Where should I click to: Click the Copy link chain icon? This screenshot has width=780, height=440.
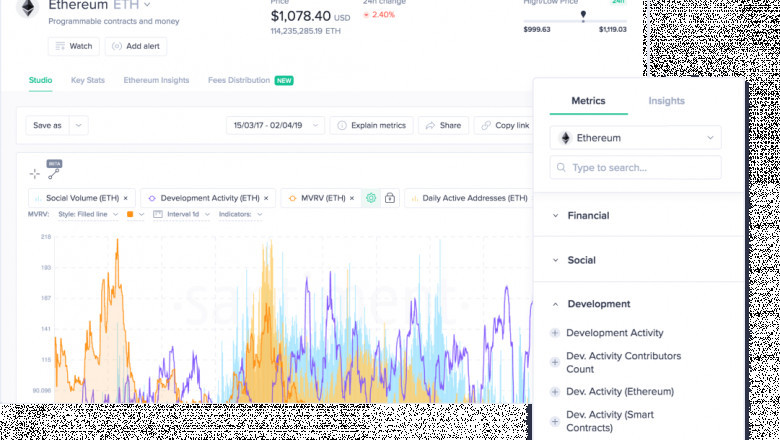coord(486,125)
